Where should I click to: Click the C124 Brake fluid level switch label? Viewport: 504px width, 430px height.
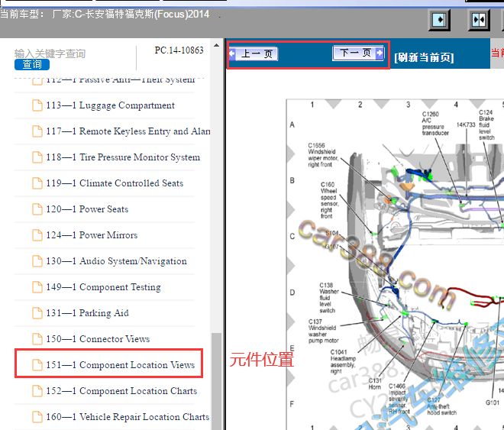tap(486, 125)
